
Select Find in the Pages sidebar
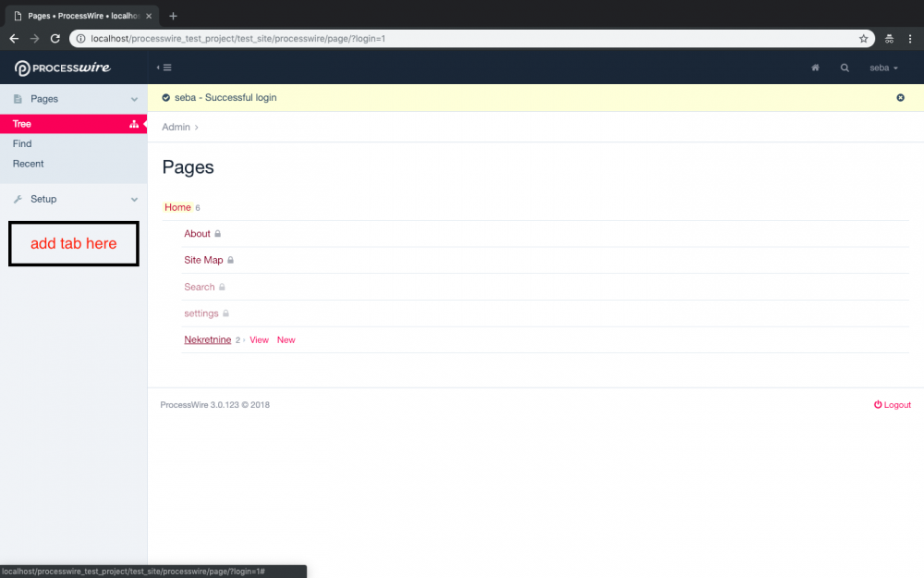pyautogui.click(x=22, y=143)
